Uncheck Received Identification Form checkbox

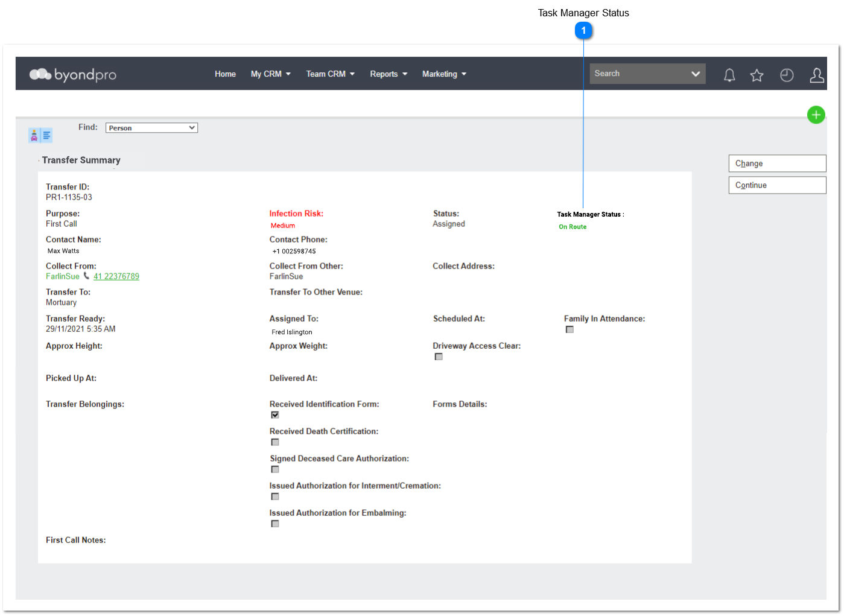tap(275, 415)
